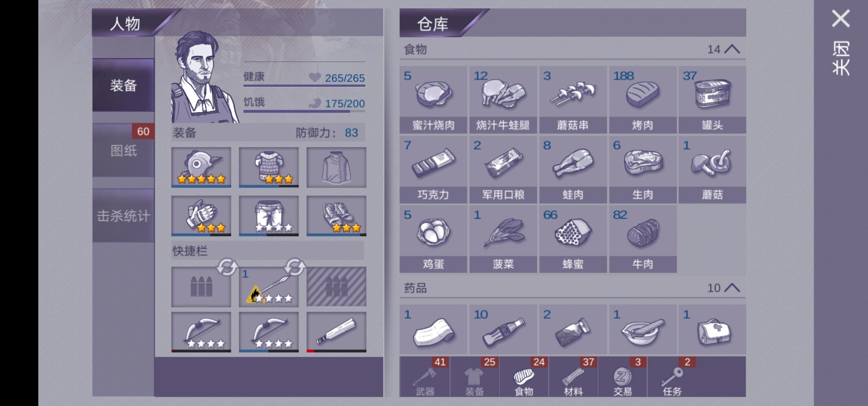
Task: Select the 蜂蜜 honeycomb item
Action: tap(573, 239)
